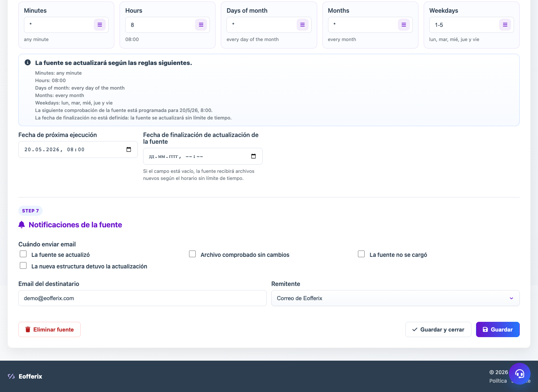This screenshot has width=538, height=392.
Task: Click the empty finalización date field
Action: (x=203, y=156)
